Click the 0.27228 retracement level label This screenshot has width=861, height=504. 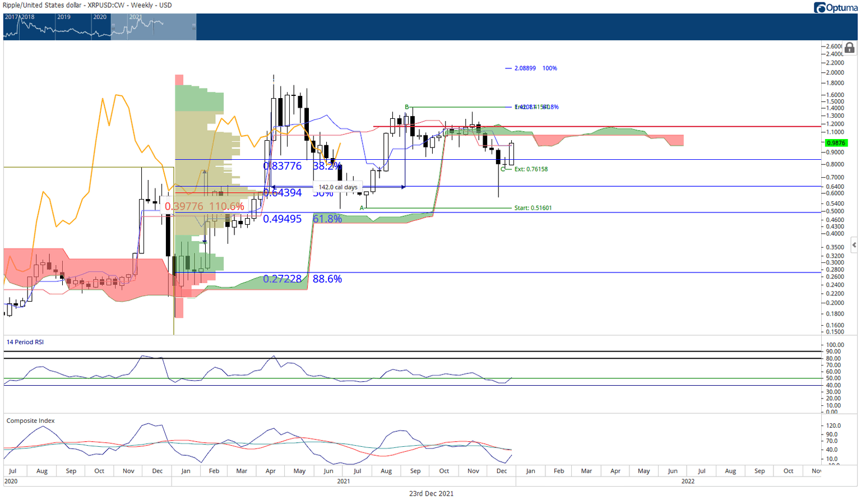(x=283, y=279)
